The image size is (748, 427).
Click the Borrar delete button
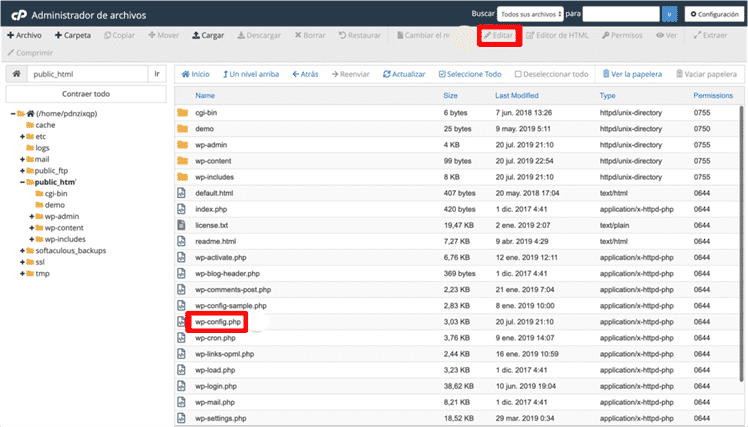pos(310,35)
